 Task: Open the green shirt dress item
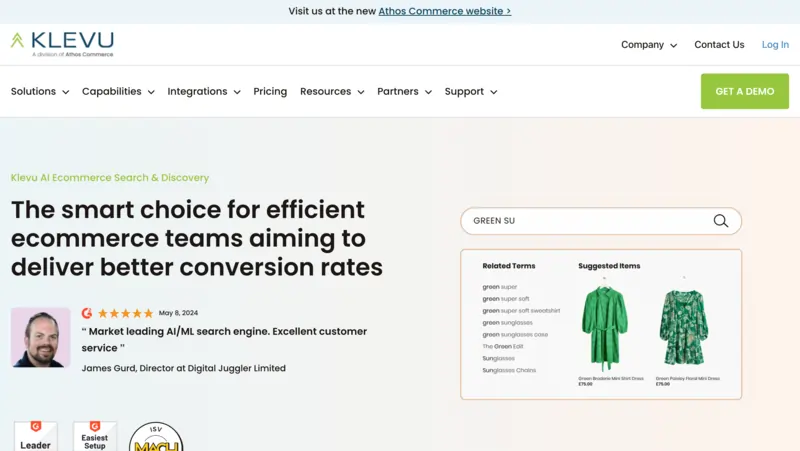[606, 332]
